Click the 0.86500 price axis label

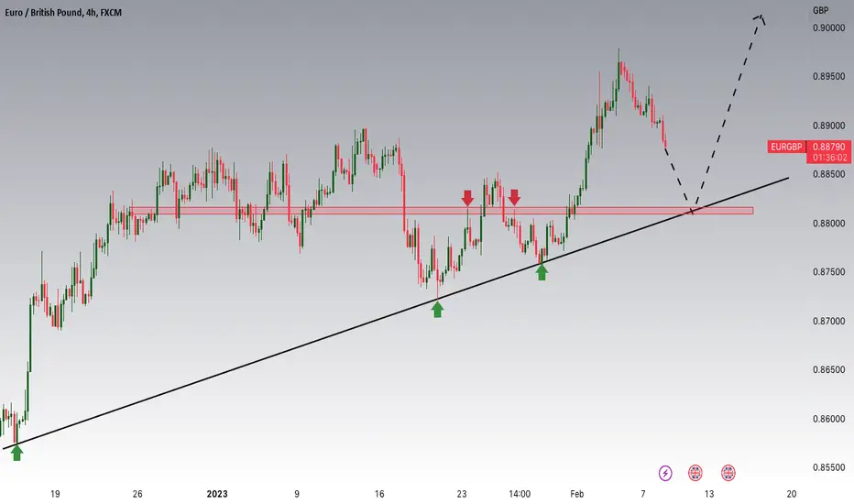click(x=829, y=369)
